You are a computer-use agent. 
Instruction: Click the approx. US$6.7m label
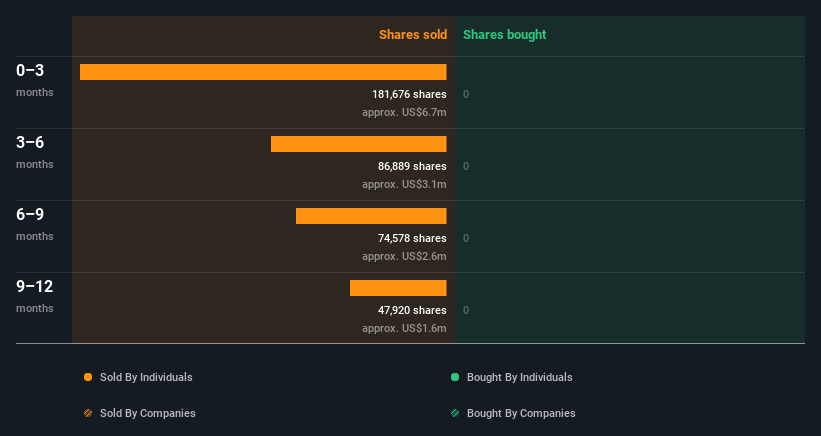[404, 113]
